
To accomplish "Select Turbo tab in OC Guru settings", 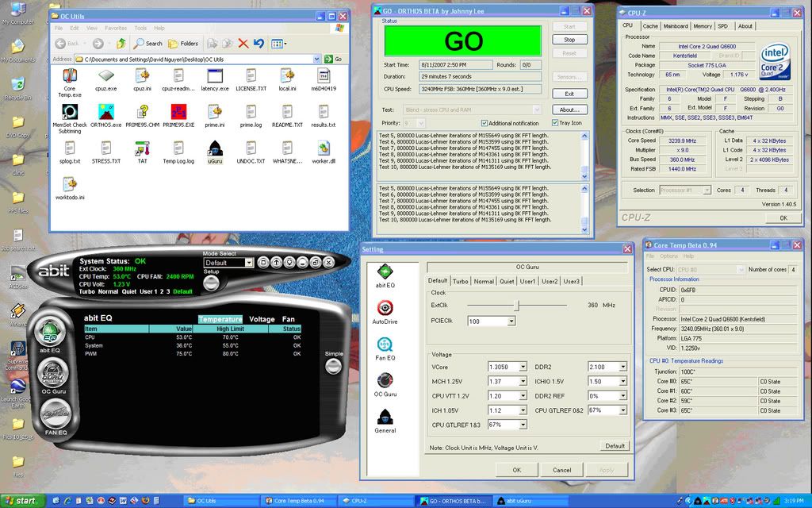I will (x=460, y=281).
